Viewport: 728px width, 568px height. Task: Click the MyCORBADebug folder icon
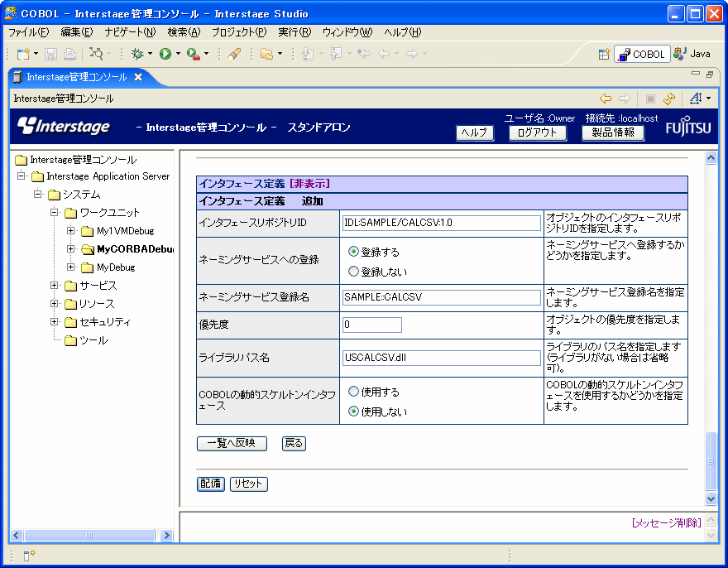pyautogui.click(x=88, y=249)
